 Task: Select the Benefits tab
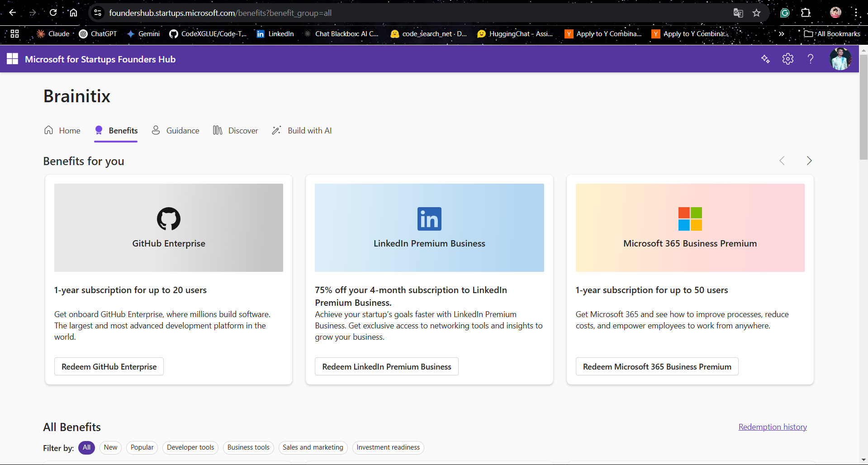(116, 130)
